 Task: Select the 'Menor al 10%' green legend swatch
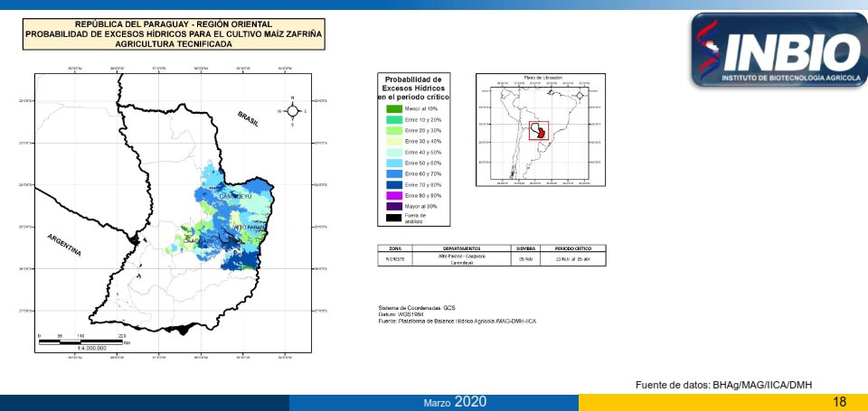(x=392, y=108)
